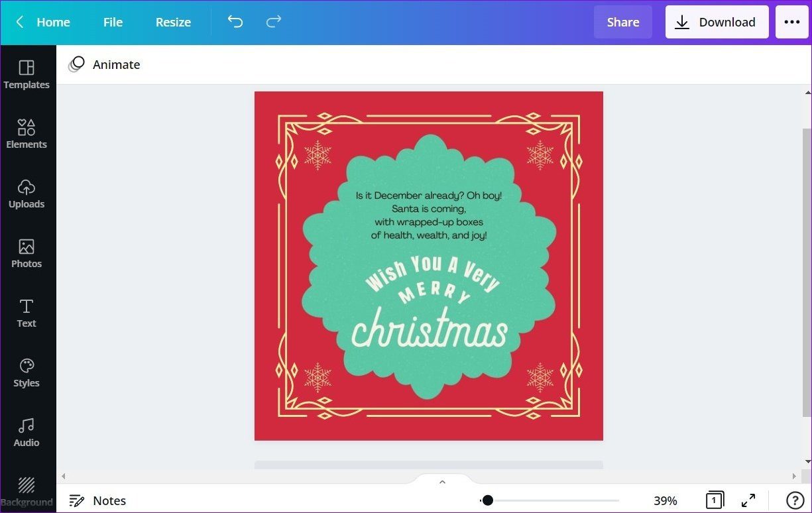Open the Photos panel
This screenshot has width=812, height=513.
[x=27, y=254]
